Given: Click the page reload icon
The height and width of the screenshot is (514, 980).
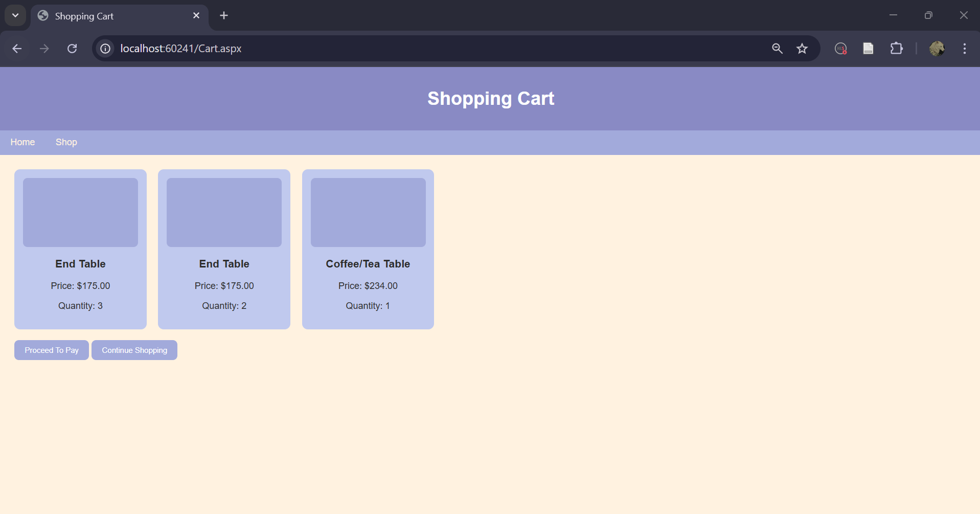Looking at the screenshot, I should (x=72, y=49).
